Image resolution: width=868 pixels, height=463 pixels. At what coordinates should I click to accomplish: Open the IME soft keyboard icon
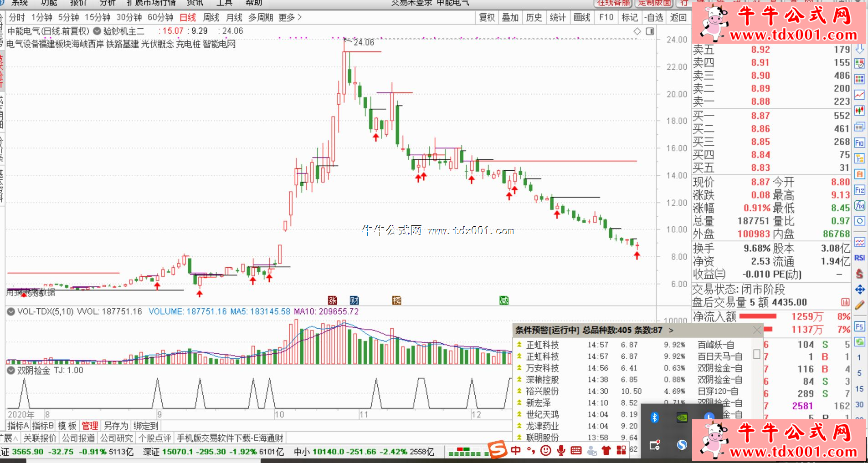[576, 451]
